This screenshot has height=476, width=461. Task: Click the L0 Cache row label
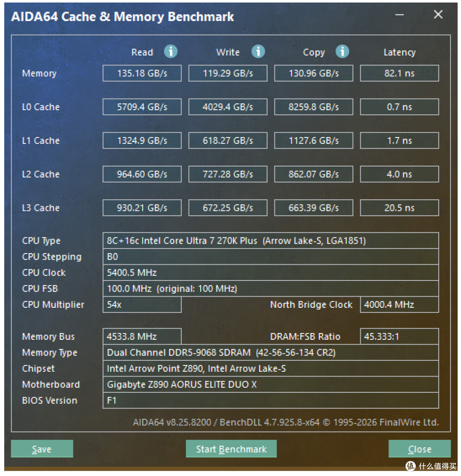(41, 107)
